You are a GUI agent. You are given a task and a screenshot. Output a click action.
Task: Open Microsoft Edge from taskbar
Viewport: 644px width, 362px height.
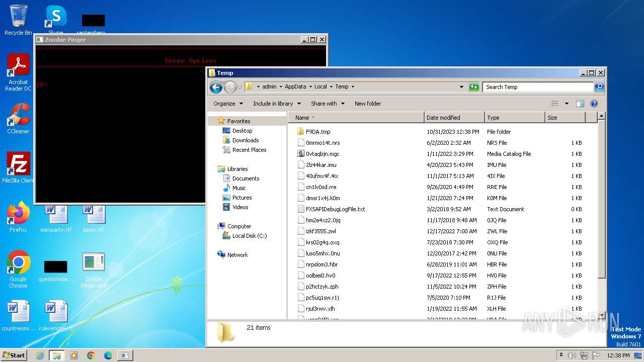coord(108,355)
